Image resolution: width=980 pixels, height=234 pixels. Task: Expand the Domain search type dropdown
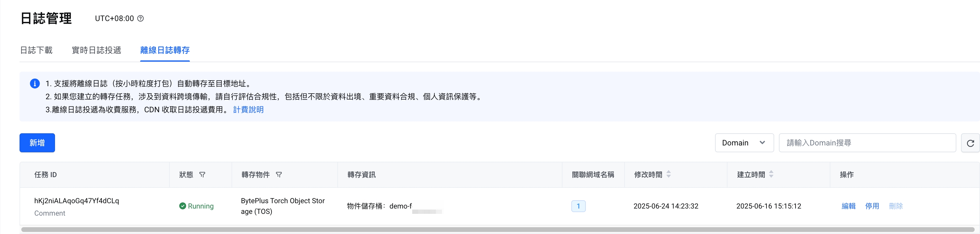[x=744, y=143]
